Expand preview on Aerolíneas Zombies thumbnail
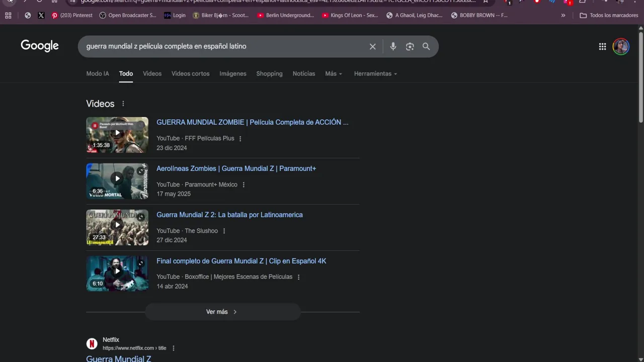644x362 pixels. pos(141,171)
